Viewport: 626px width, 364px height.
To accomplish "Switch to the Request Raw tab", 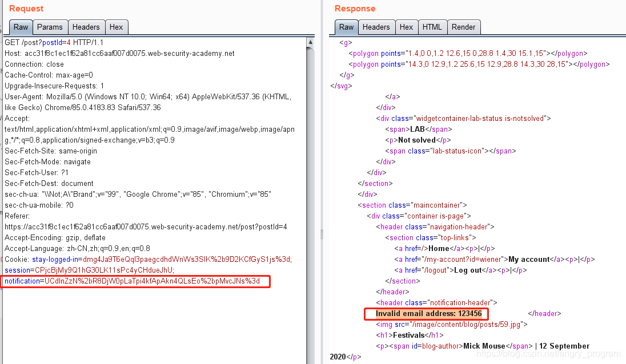I will pyautogui.click(x=21, y=27).
